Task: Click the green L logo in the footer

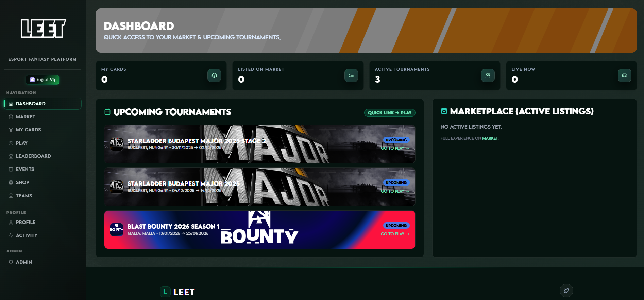Action: [165, 292]
